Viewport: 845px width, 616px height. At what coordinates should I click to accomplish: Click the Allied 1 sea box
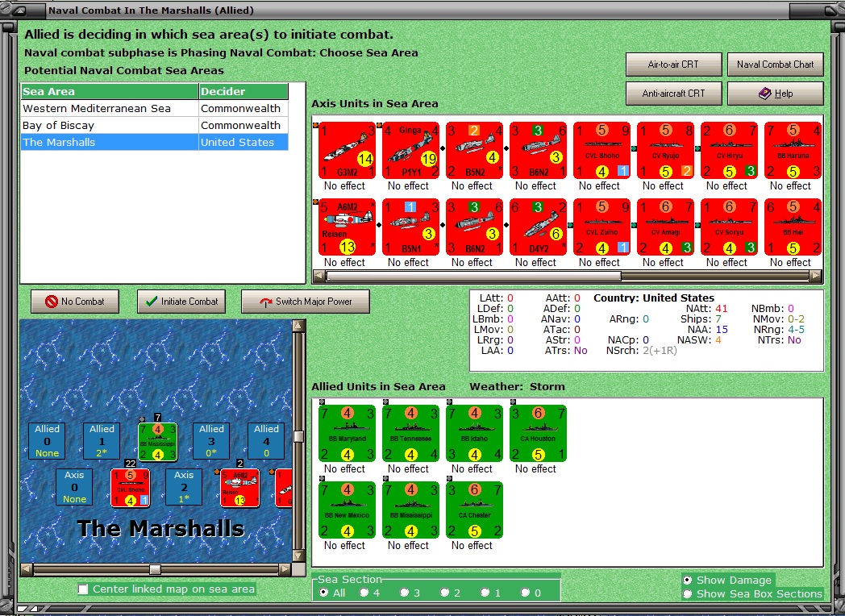[x=102, y=441]
